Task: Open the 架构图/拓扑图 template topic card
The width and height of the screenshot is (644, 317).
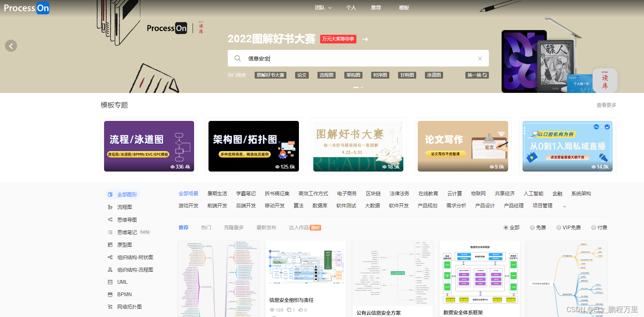Action: pyautogui.click(x=254, y=146)
